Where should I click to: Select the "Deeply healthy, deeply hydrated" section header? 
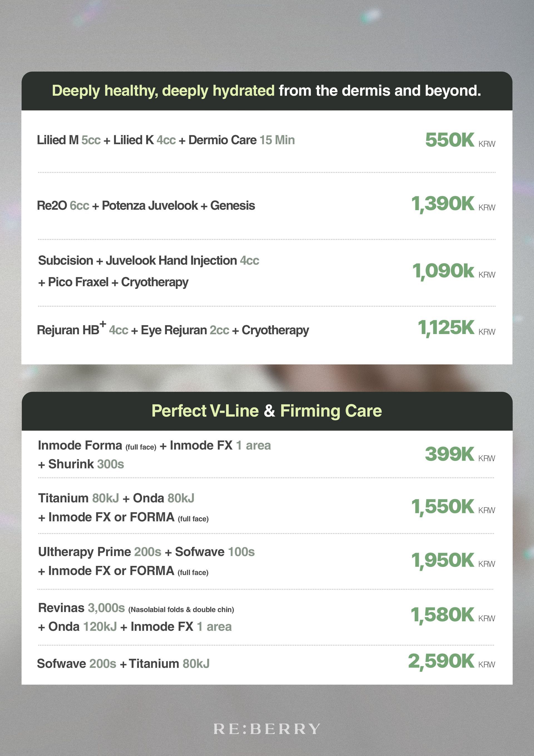click(x=266, y=91)
